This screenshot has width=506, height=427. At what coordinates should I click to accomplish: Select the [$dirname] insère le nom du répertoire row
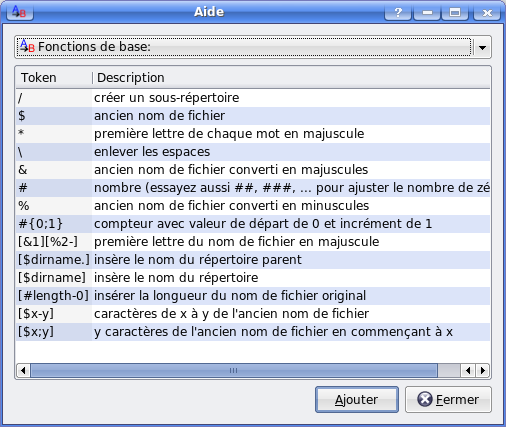[x=253, y=278]
